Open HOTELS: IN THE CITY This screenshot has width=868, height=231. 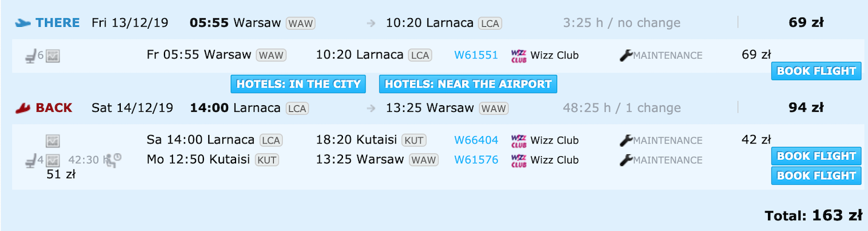point(298,84)
